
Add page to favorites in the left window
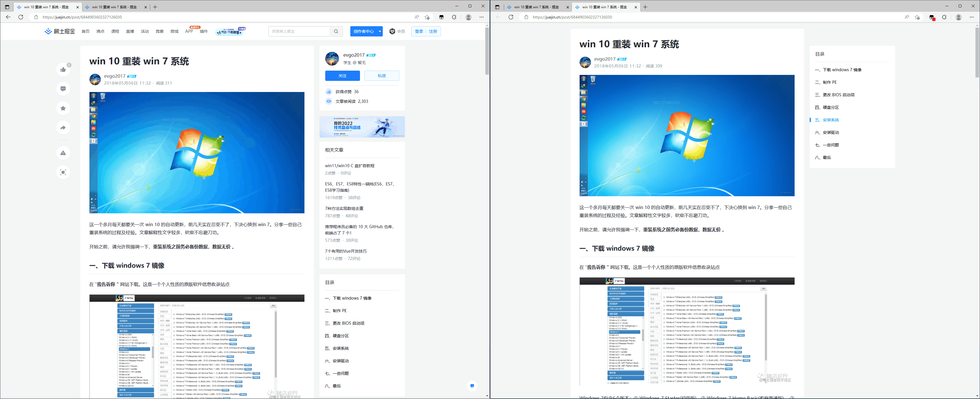pyautogui.click(x=427, y=17)
